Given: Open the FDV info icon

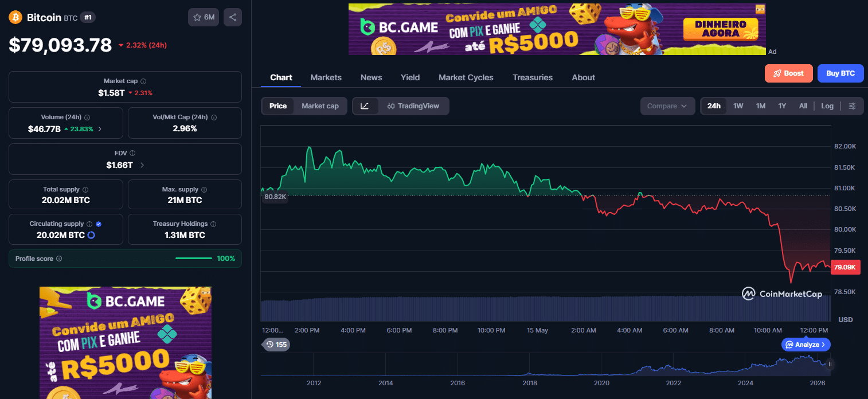Looking at the screenshot, I should click(132, 153).
